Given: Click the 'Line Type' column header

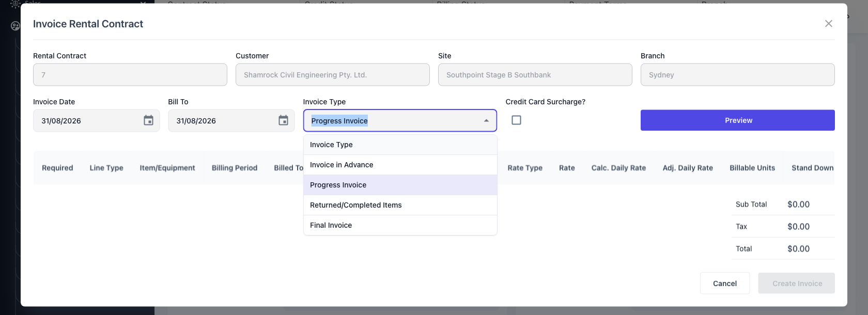Looking at the screenshot, I should 106,168.
